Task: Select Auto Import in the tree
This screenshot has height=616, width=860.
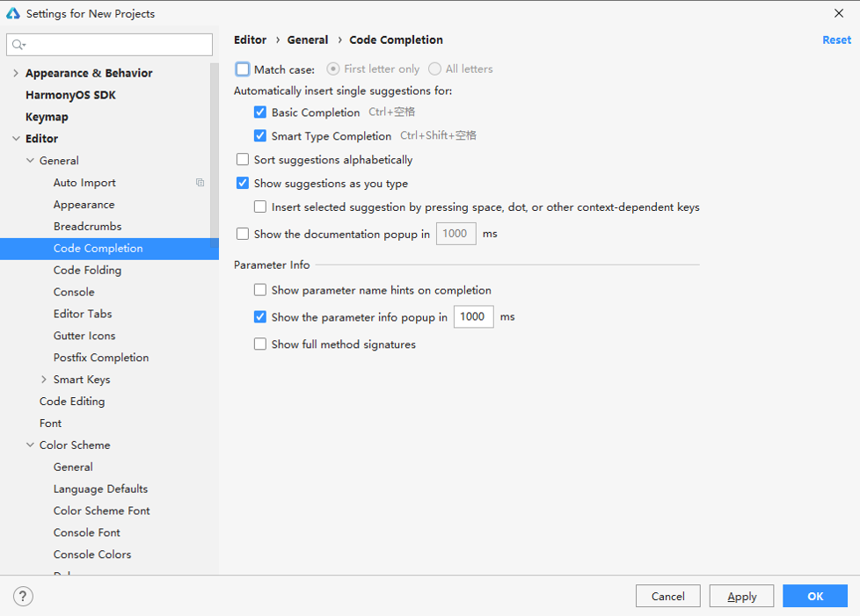Action: tap(84, 183)
